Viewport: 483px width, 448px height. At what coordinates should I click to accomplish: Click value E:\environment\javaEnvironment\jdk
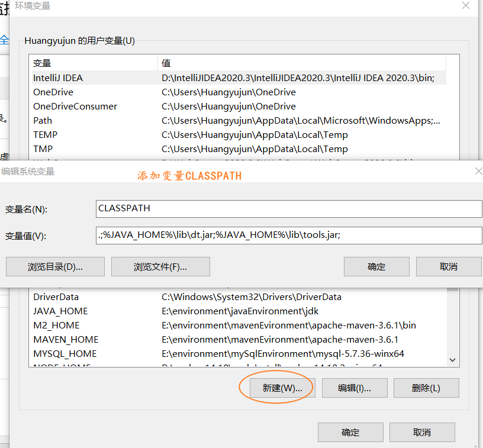tap(240, 311)
